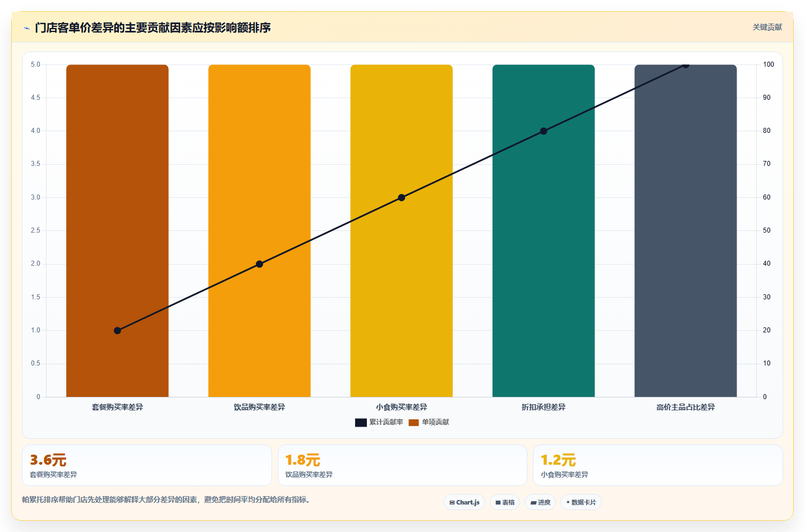Click x-axis label 饮品购买率差异
The height and width of the screenshot is (532, 805).
point(259,407)
